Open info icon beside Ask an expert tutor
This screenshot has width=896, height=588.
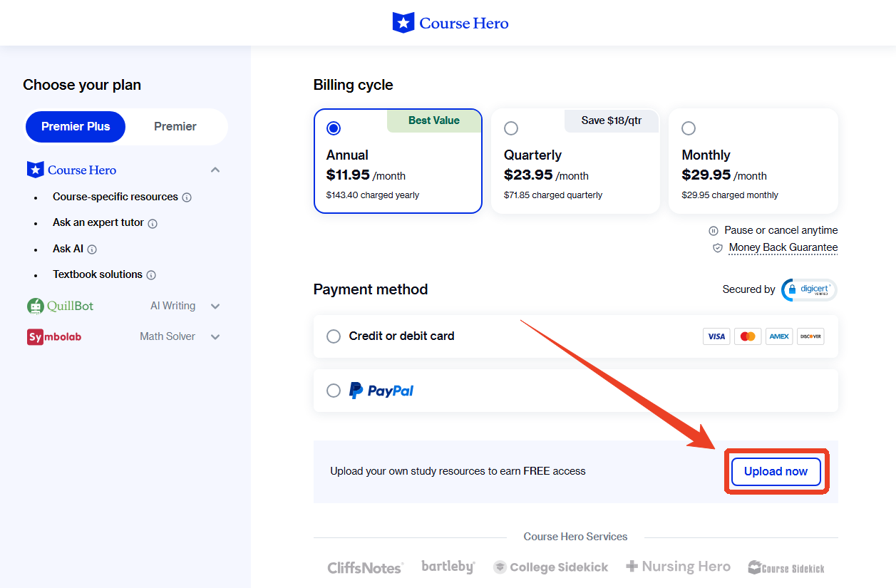tap(153, 223)
